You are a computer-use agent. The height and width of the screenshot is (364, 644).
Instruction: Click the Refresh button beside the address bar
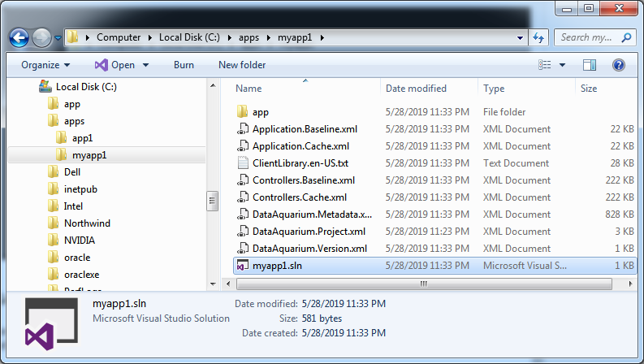[538, 38]
